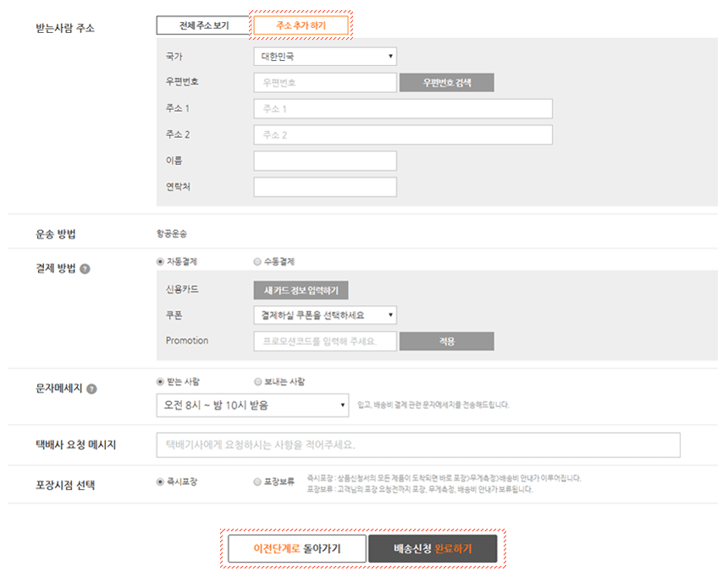Screen dimensions: 728x582
Task: Switch to 전체 주소 보기 tab
Action: click(203, 25)
